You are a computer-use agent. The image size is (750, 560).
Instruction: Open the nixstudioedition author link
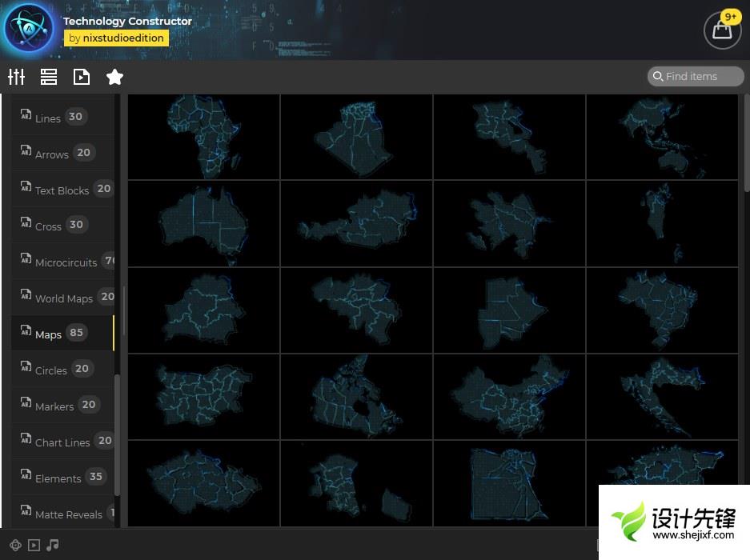(116, 38)
